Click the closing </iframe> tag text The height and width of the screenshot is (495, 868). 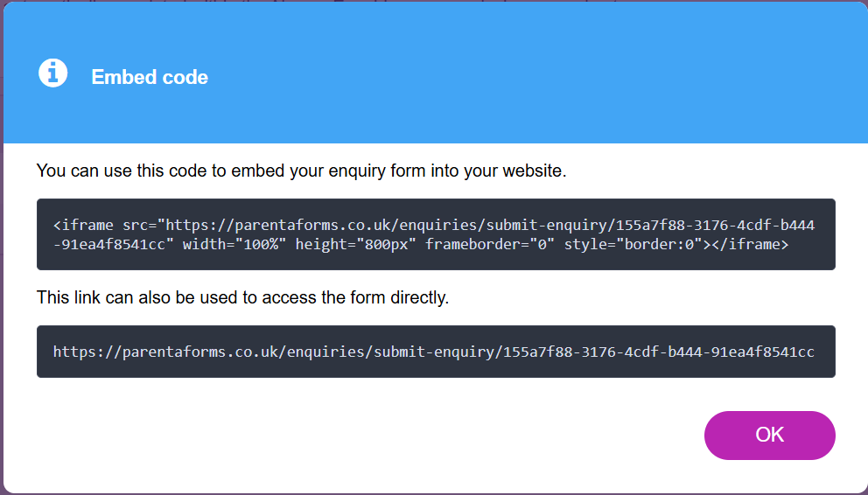pyautogui.click(x=750, y=244)
